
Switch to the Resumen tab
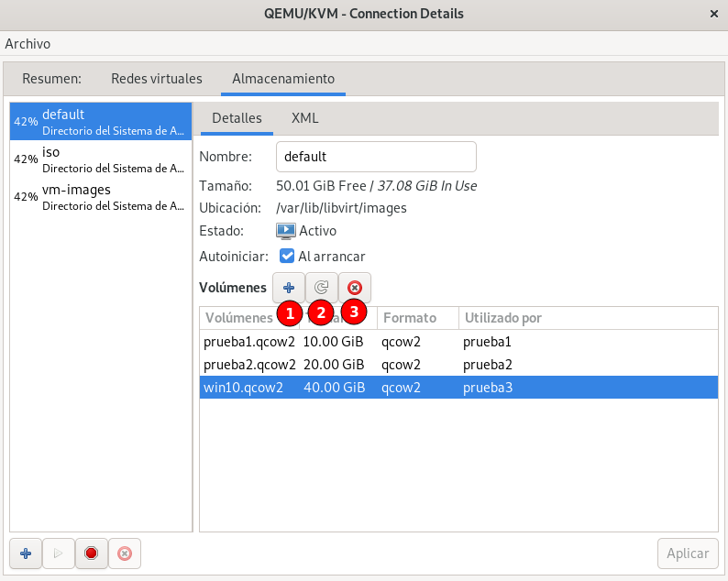click(x=51, y=79)
